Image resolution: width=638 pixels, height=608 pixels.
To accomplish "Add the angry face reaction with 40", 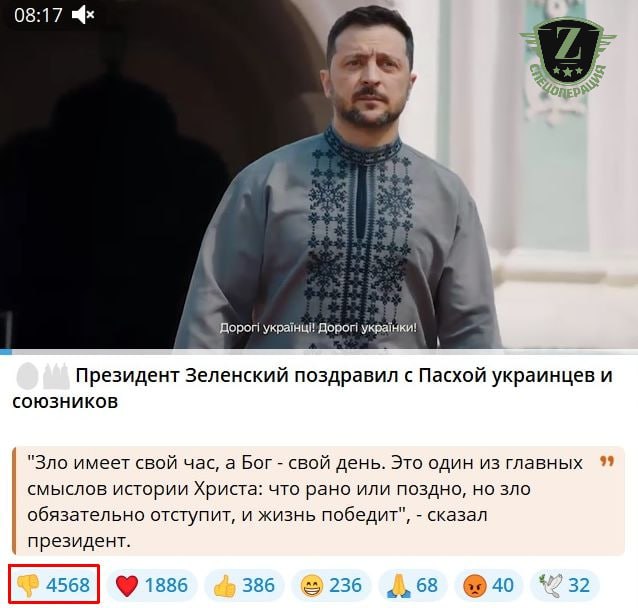I will 489,585.
